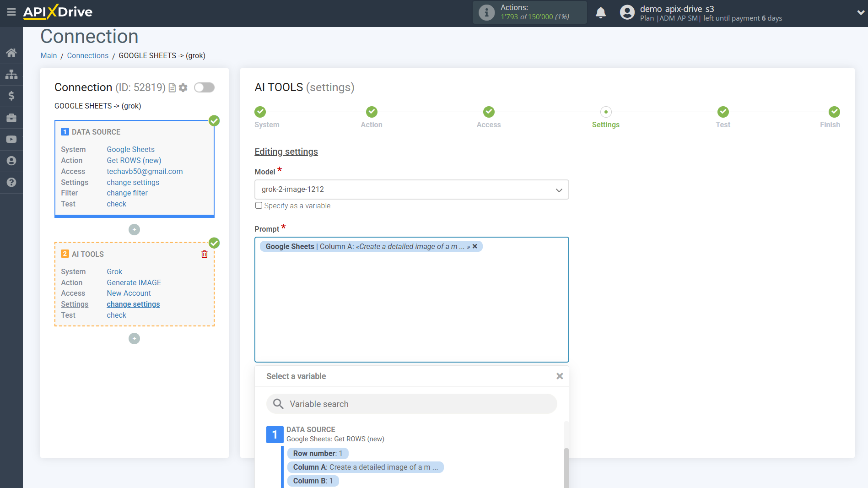Screen dimensions: 868x488
Task: Click the Connections breadcrumb link
Action: click(87, 55)
